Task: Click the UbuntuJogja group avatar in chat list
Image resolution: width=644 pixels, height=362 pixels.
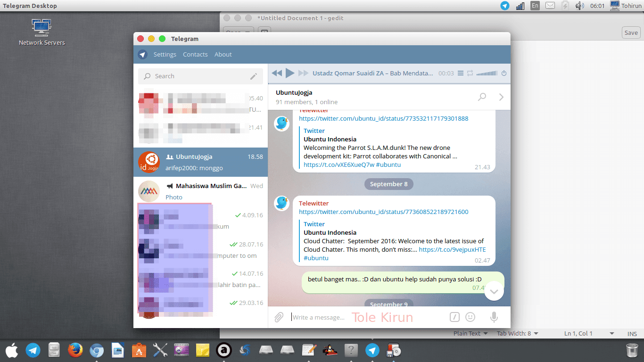Action: 149,162
